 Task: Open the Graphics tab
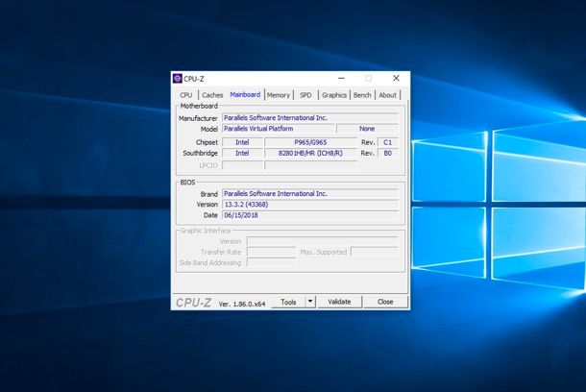(x=334, y=95)
